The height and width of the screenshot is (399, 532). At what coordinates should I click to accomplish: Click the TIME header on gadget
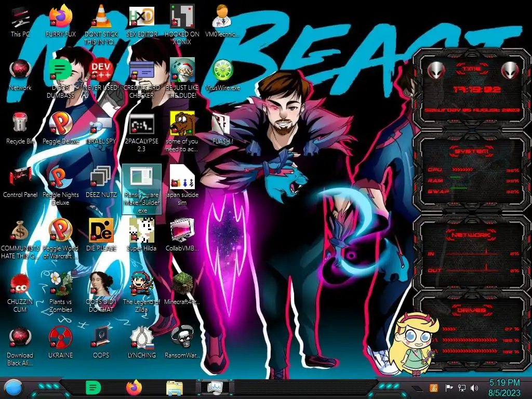(x=472, y=69)
